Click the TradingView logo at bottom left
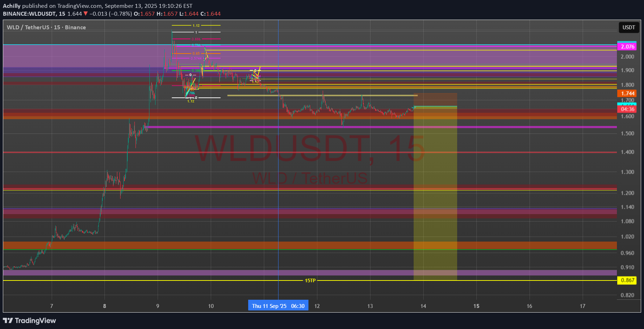The width and height of the screenshot is (644, 329). coord(29,320)
